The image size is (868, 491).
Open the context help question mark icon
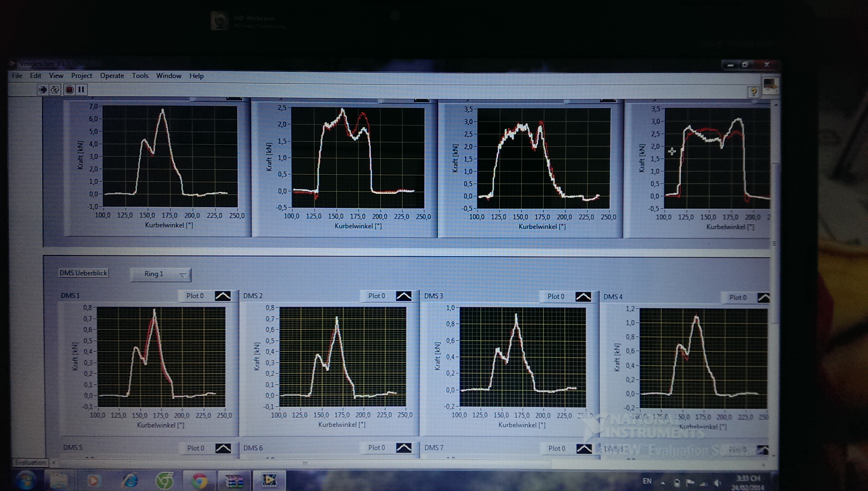753,92
